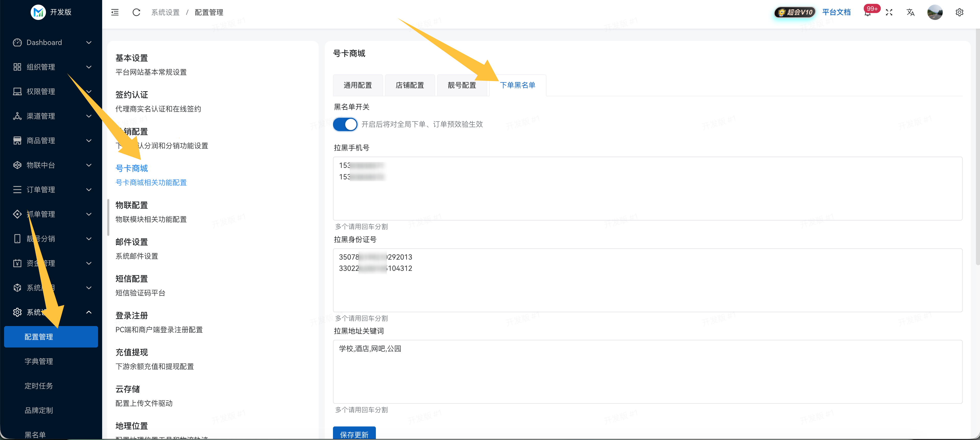The height and width of the screenshot is (440, 980).
Task: Select the 店铺配置 tab
Action: tap(409, 85)
